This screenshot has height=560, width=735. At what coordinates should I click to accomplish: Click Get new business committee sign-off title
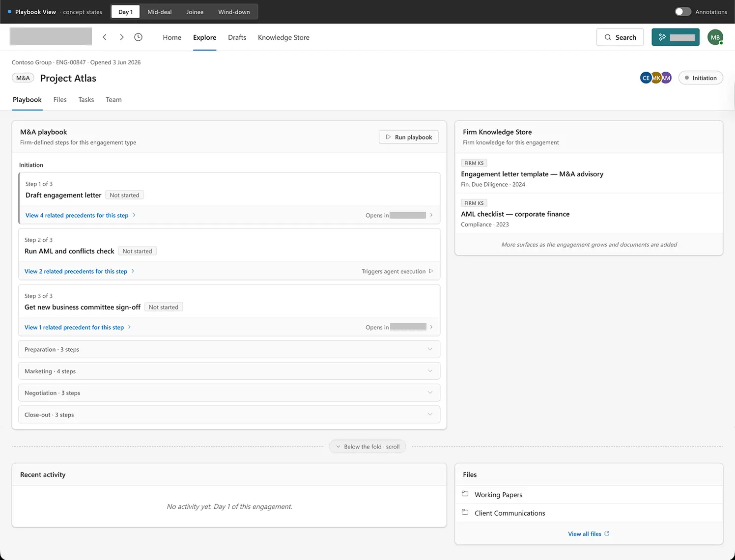coord(83,307)
